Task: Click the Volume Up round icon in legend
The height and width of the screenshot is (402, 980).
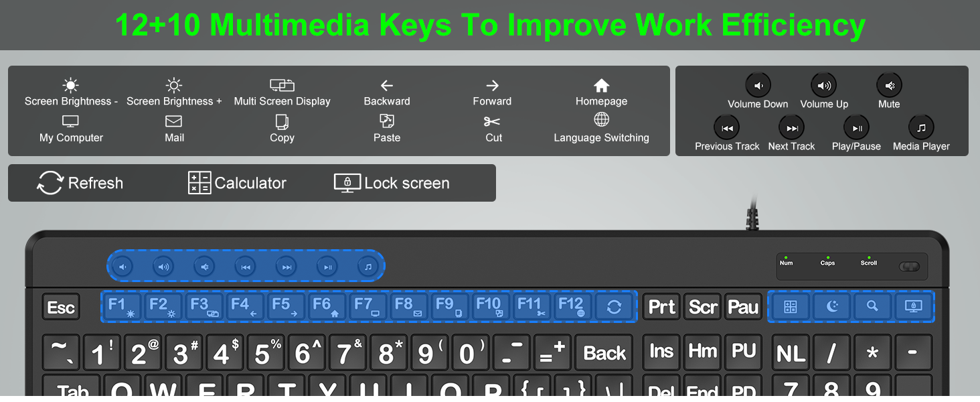Action: 824,86
